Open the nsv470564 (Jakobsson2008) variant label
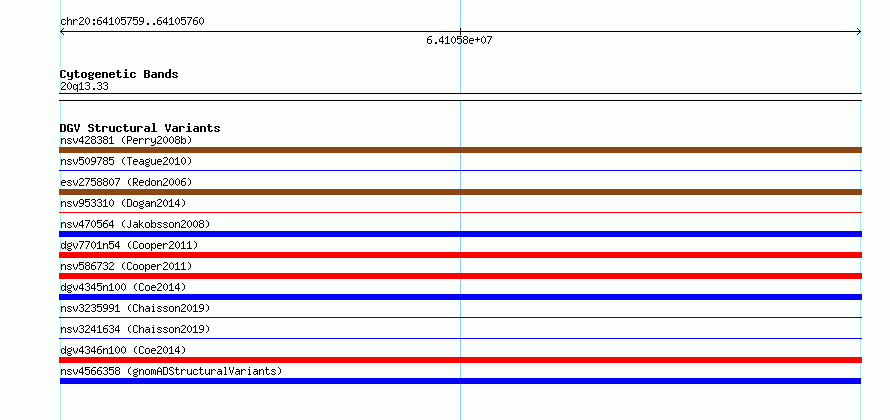The width and height of the screenshot is (890, 420). click(135, 224)
